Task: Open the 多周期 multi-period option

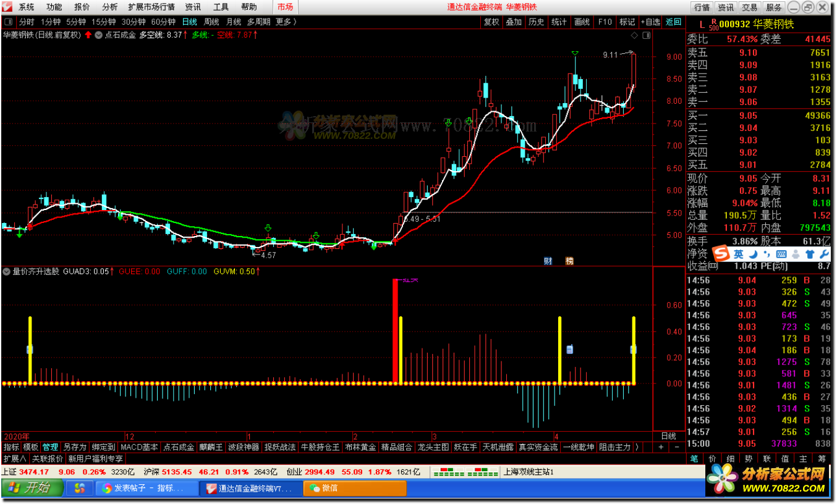Action: (259, 22)
